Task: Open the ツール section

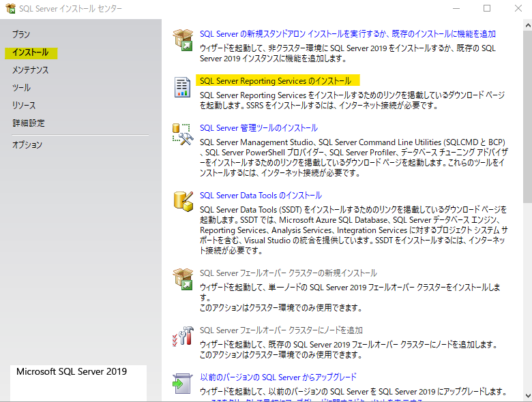Action: pyautogui.click(x=21, y=88)
